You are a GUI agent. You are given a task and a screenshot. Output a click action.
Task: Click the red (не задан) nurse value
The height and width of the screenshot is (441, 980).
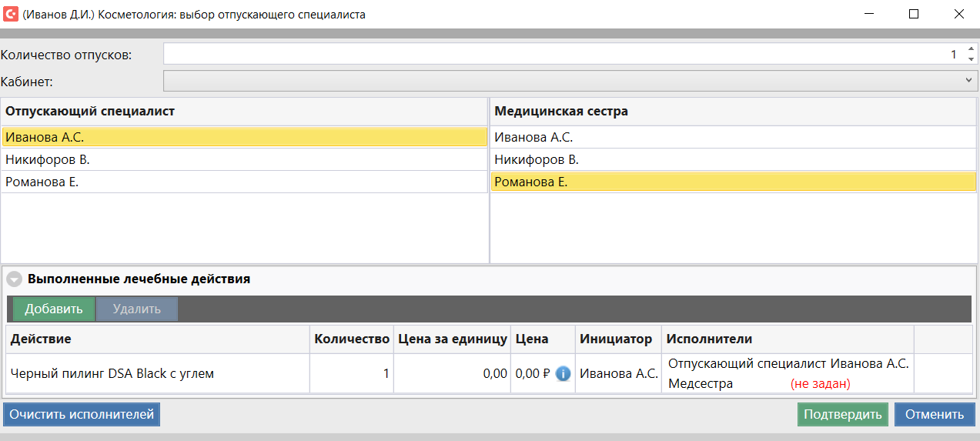pos(820,383)
